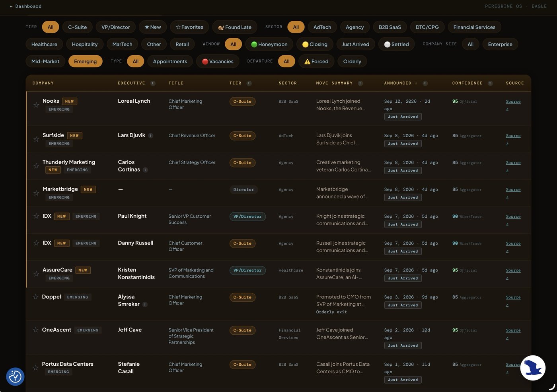Screen dimensions: 557x392
Task: Select the Closing window filter
Action: pyautogui.click(x=315, y=44)
